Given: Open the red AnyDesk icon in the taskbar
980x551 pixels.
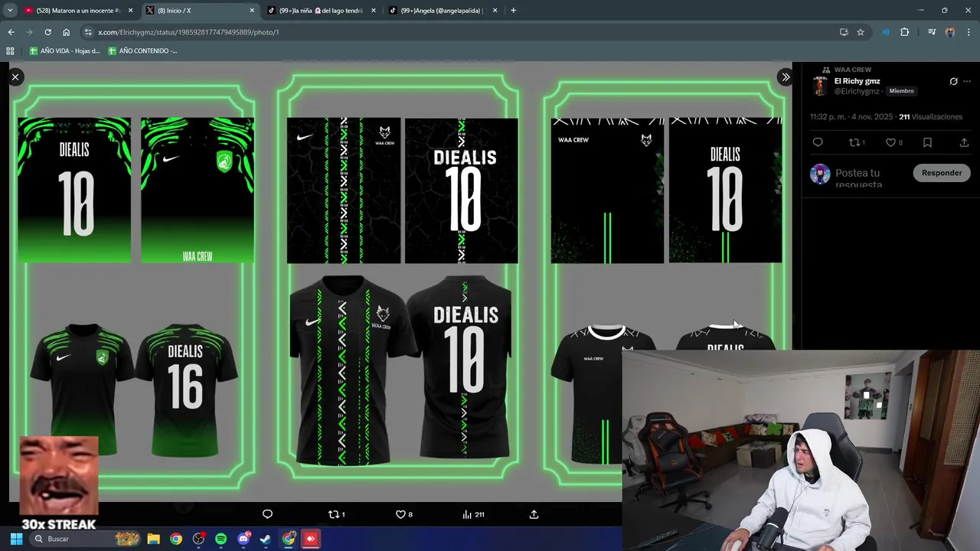Looking at the screenshot, I should [x=311, y=539].
